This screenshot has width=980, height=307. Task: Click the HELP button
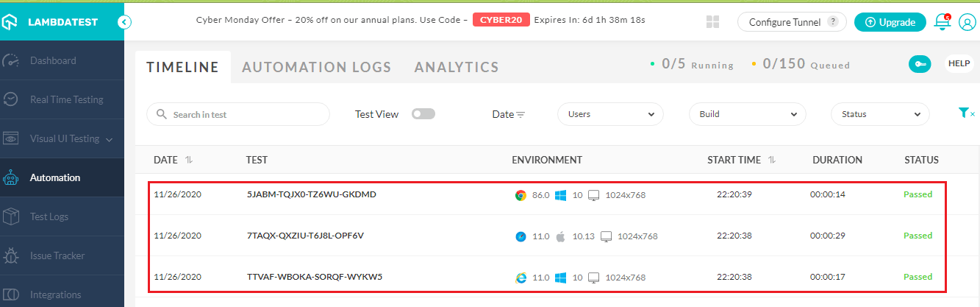point(959,63)
